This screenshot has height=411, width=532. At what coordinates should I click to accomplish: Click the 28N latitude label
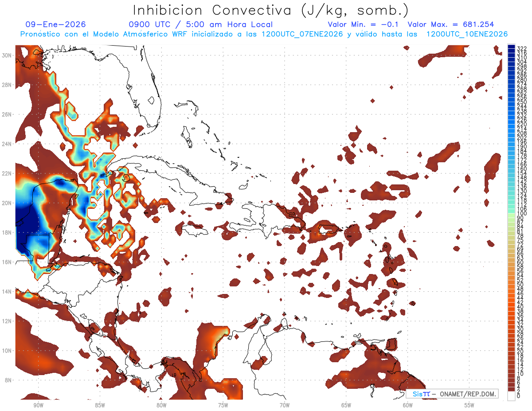[x=7, y=85]
